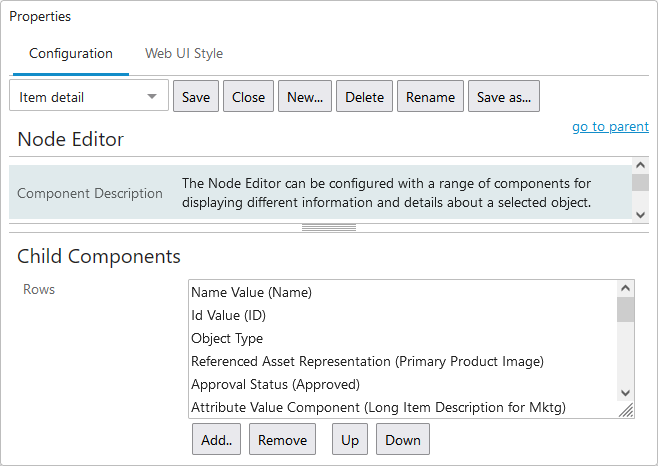Click the Delete button
Screen dimensions: 658x466
coord(365,97)
